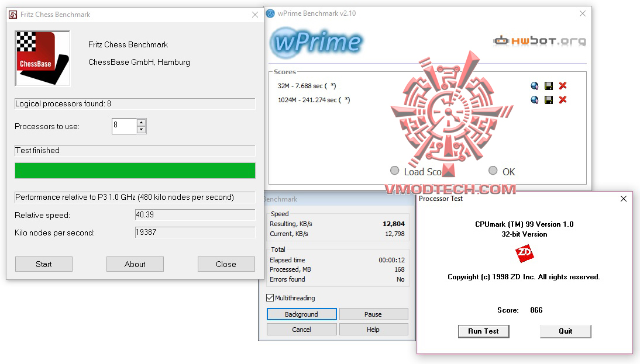Image resolution: width=640 pixels, height=364 pixels.
Task: Select the OK radio button in wPrime
Action: [493, 171]
